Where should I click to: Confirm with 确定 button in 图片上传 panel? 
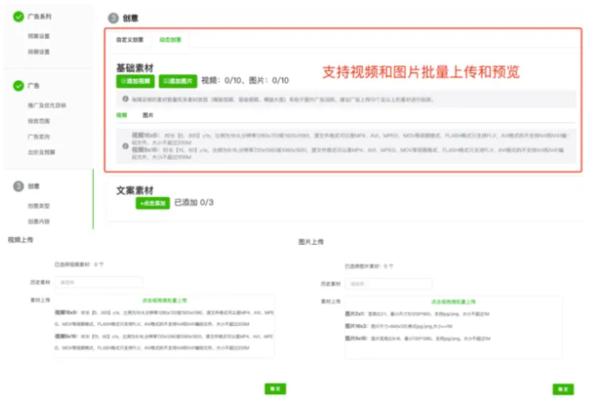coord(563,389)
